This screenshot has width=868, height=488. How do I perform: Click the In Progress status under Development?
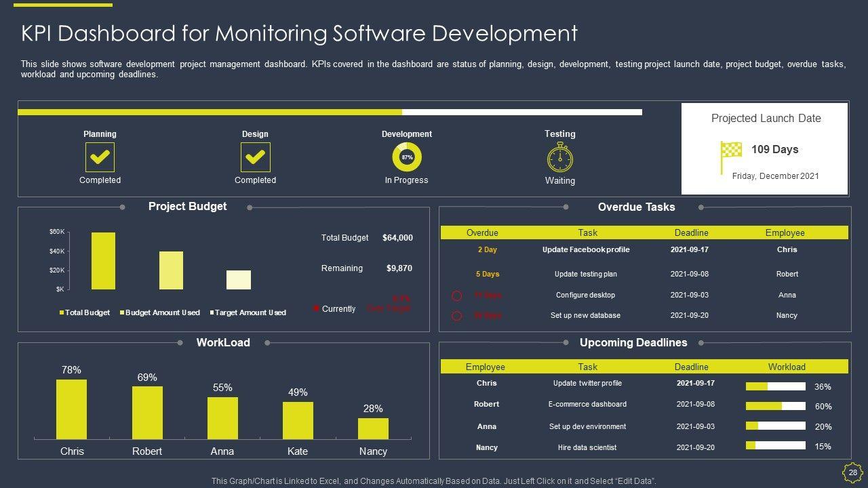pos(407,180)
